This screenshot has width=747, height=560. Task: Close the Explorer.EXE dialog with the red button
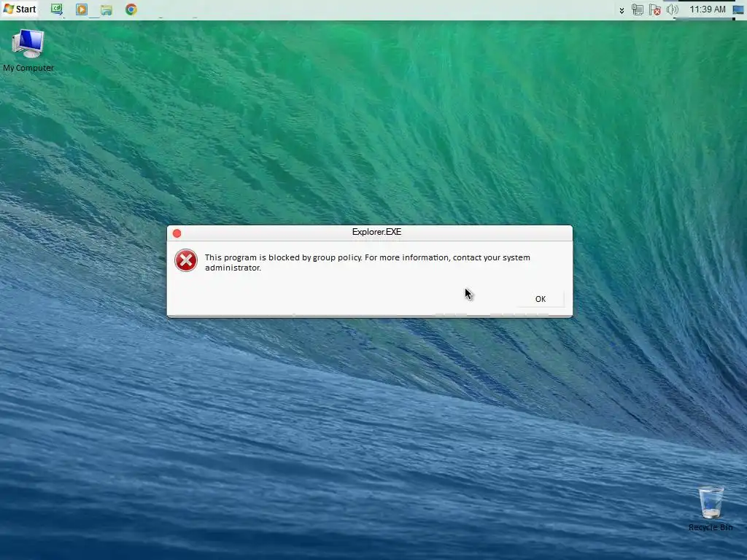point(177,233)
